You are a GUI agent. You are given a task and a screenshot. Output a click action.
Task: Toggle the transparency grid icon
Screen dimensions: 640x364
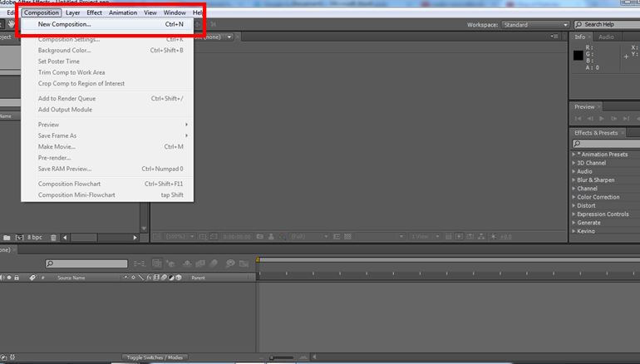(347, 237)
